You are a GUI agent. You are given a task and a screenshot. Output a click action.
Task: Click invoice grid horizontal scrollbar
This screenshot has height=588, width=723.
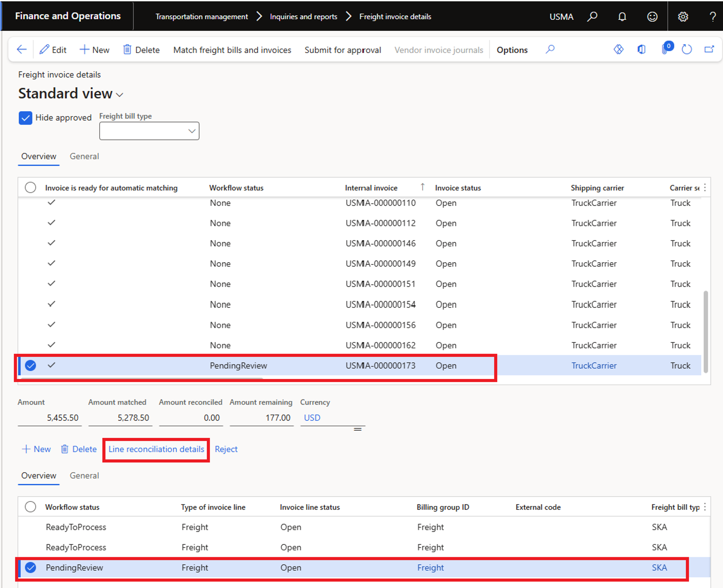[142, 378]
